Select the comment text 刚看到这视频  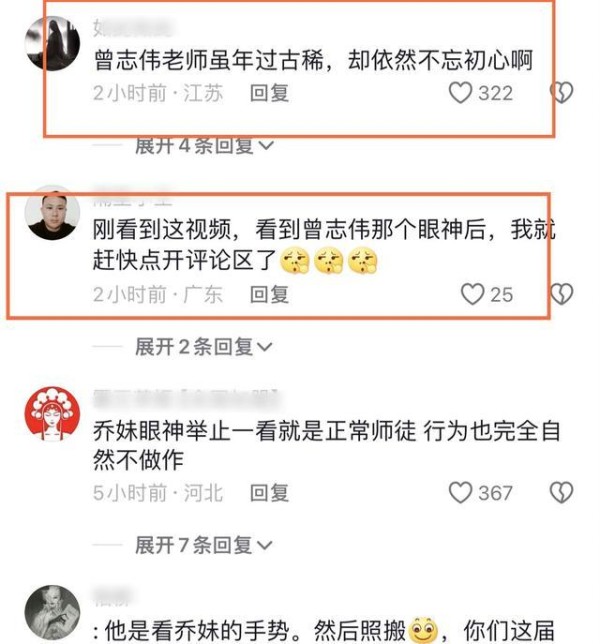[x=162, y=229]
